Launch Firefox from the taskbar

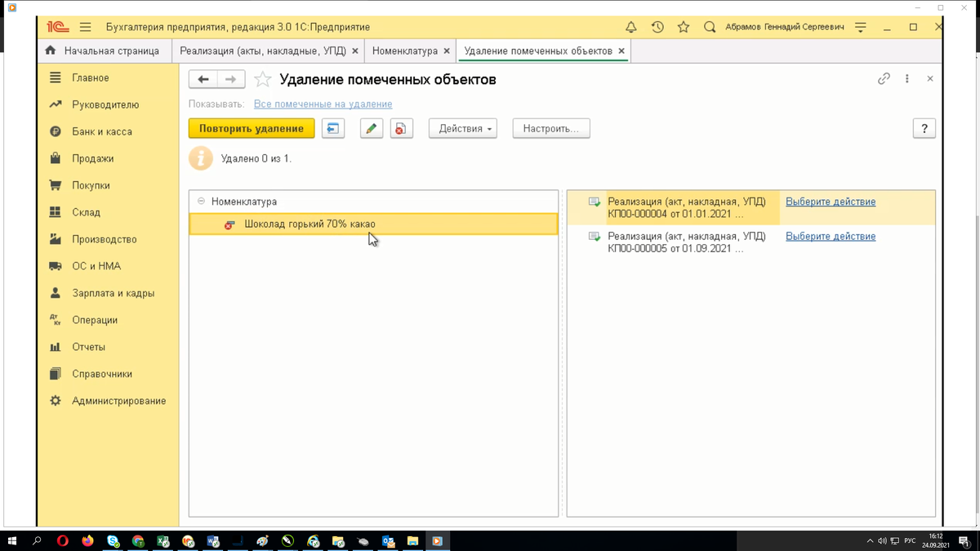click(x=87, y=541)
